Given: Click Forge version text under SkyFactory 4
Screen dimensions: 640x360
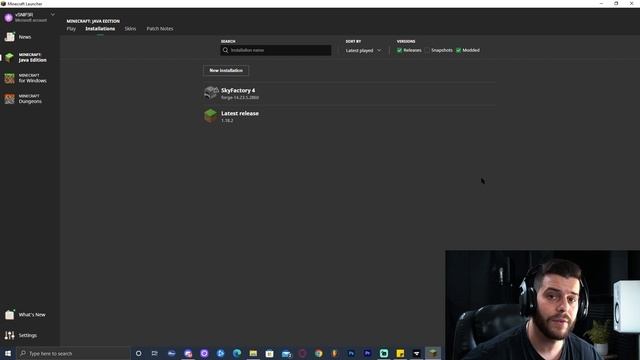Looking at the screenshot, I should tap(240, 98).
